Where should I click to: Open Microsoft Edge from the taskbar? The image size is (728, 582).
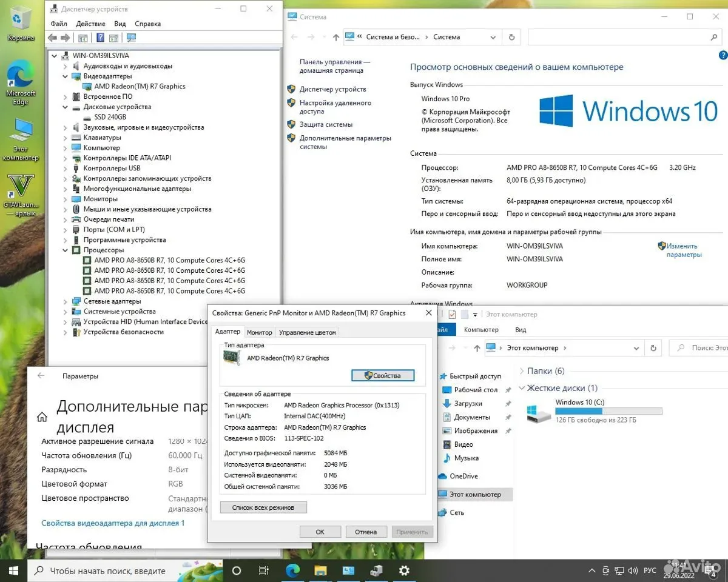coord(293,570)
